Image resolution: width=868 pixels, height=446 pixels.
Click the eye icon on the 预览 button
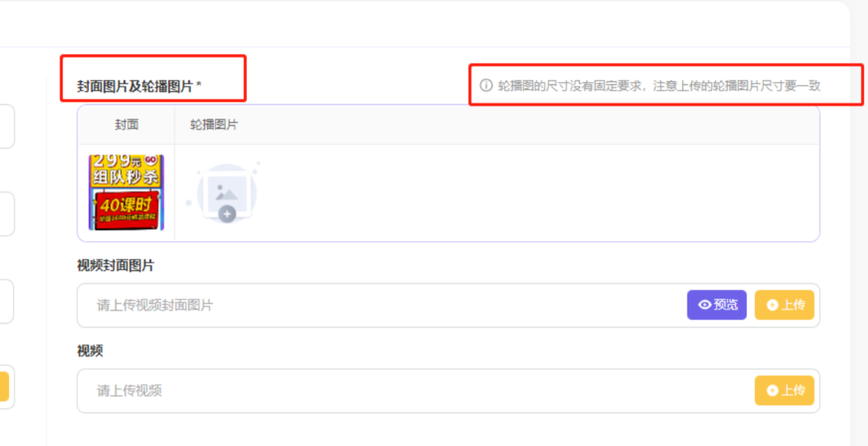point(704,304)
